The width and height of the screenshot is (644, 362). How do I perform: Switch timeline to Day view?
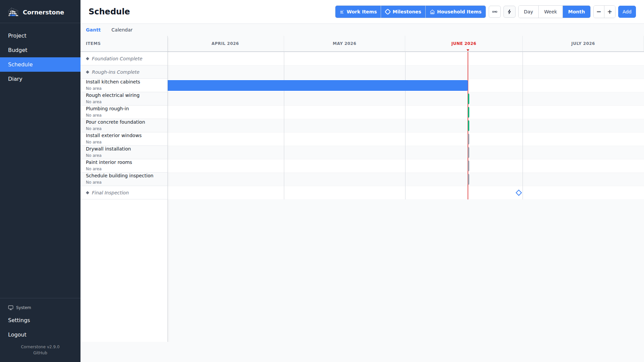pyautogui.click(x=528, y=12)
